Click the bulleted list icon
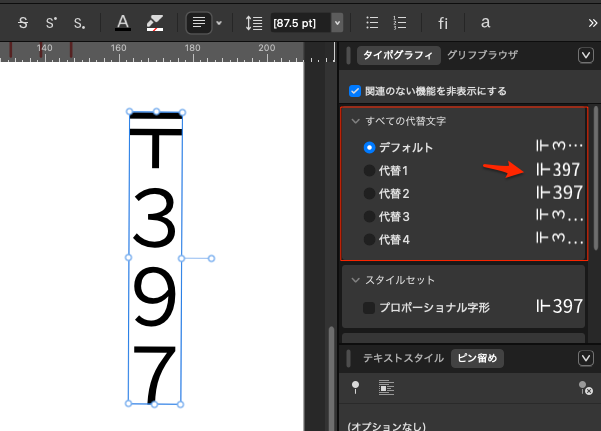The width and height of the screenshot is (601, 431). tap(372, 21)
